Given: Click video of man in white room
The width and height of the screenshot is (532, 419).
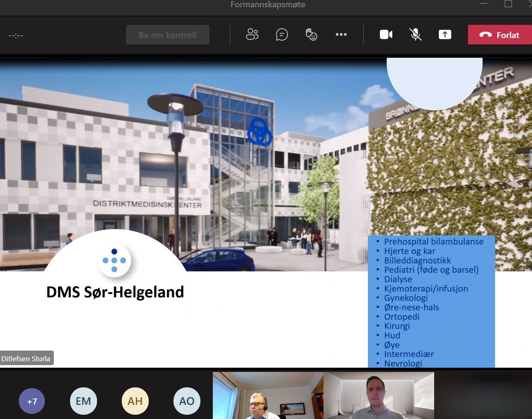Looking at the screenshot, I should (379, 395).
